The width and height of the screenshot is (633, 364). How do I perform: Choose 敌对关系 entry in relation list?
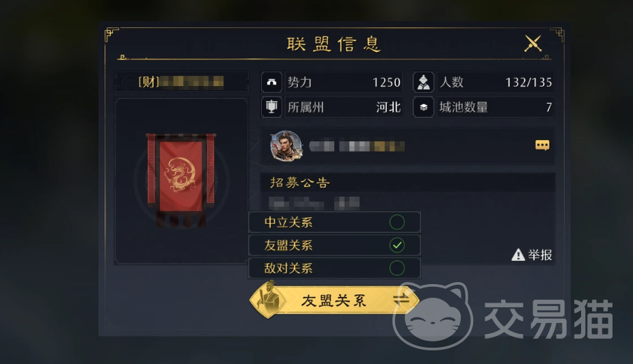[x=335, y=268]
